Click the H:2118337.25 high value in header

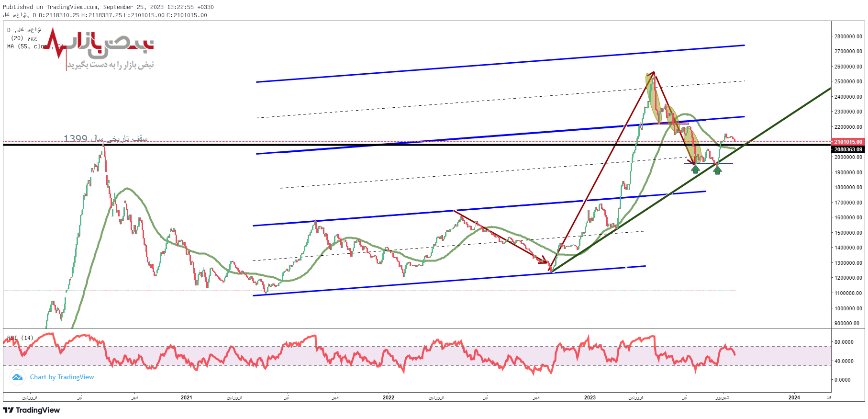[x=101, y=15]
